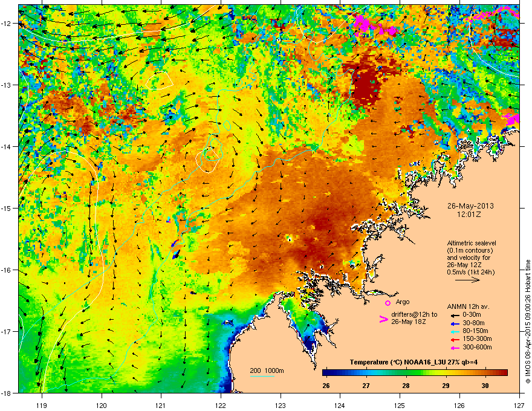Click the blue 30-80m arrow icon
The height and width of the screenshot is (411, 532).
455,323
